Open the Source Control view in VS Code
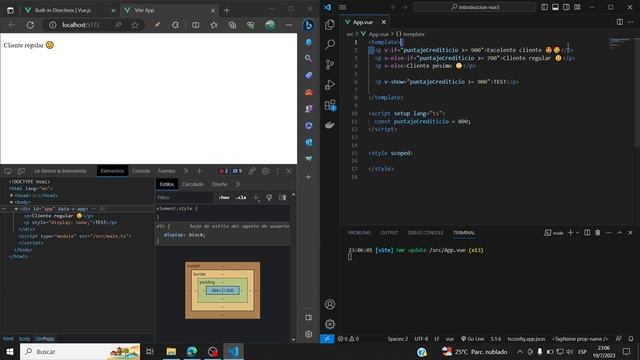The height and width of the screenshot is (360, 640). (x=330, y=64)
